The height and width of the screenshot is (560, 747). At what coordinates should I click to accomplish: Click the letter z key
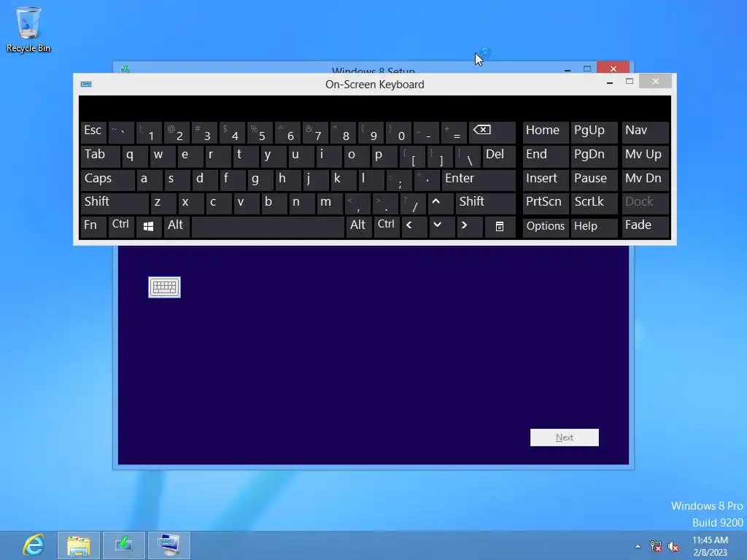[163, 203]
